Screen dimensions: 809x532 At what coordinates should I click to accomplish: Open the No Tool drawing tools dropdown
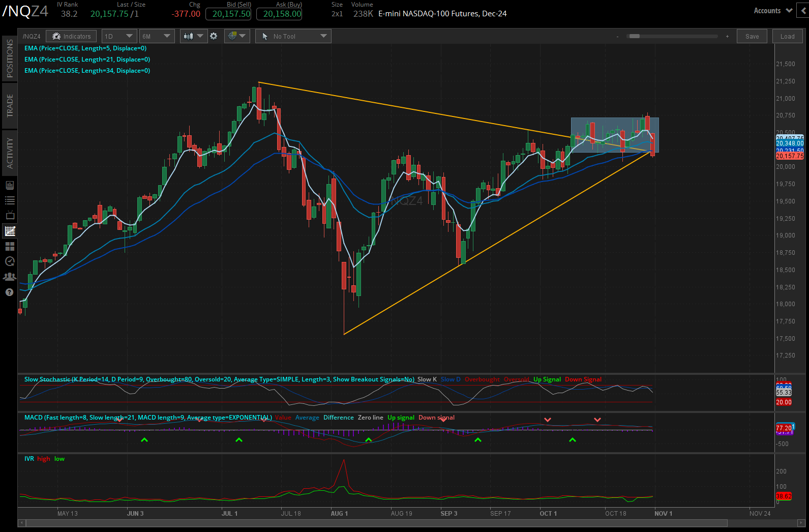[x=293, y=36]
